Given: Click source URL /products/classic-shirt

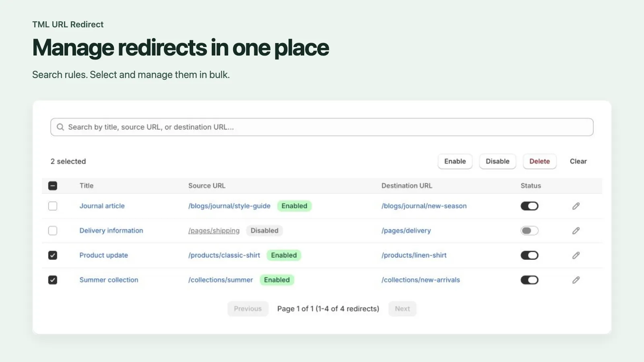Looking at the screenshot, I should point(224,255).
